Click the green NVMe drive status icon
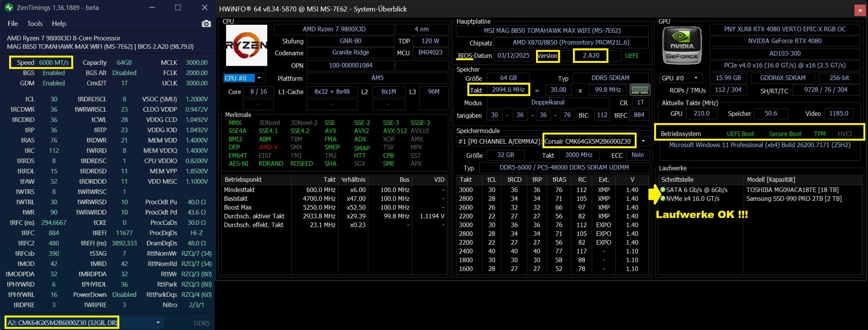Viewport: 868px width, 330px height. (x=663, y=198)
